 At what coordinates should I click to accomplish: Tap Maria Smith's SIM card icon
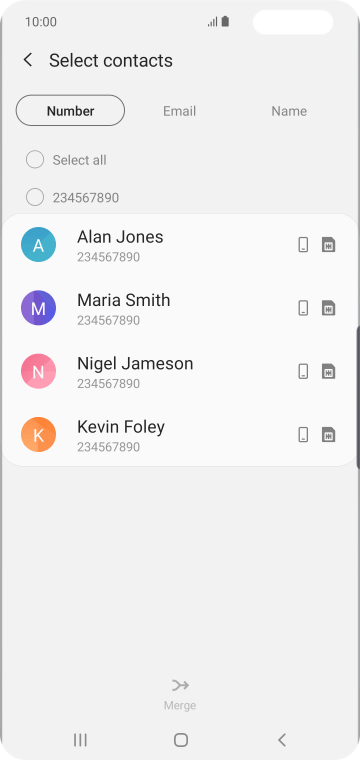[329, 308]
